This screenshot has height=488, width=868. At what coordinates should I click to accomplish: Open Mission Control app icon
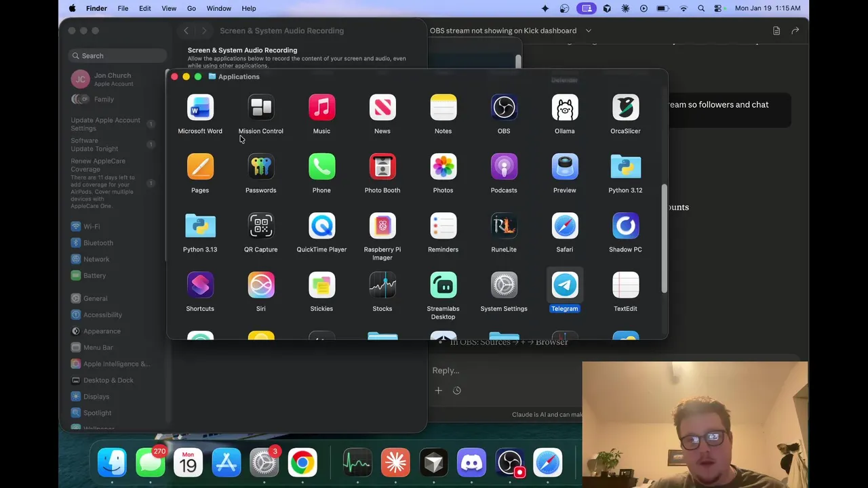(x=261, y=108)
